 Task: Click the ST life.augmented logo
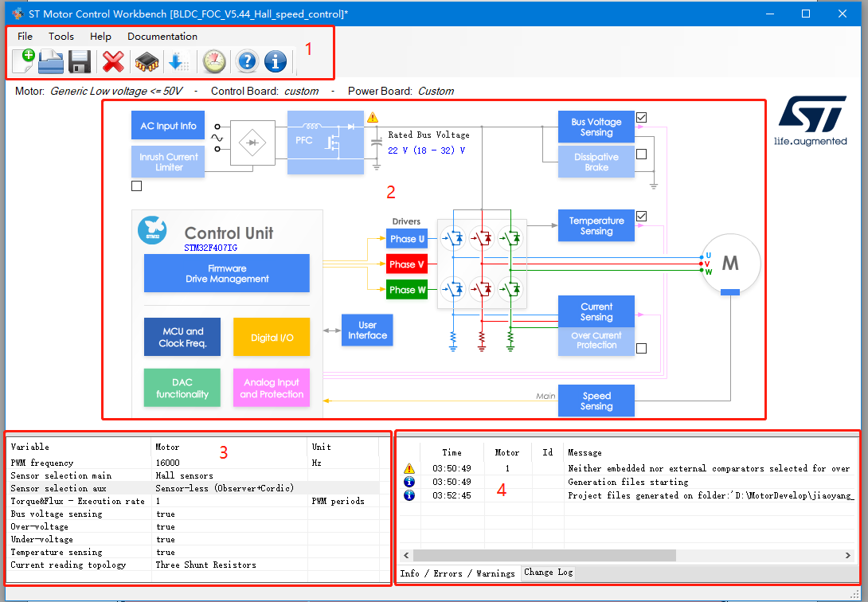811,120
